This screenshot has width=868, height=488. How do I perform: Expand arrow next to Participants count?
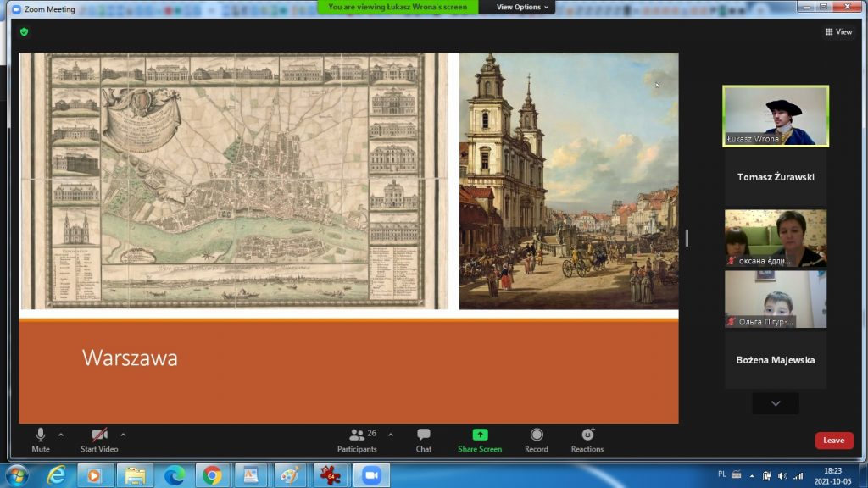[x=391, y=435]
